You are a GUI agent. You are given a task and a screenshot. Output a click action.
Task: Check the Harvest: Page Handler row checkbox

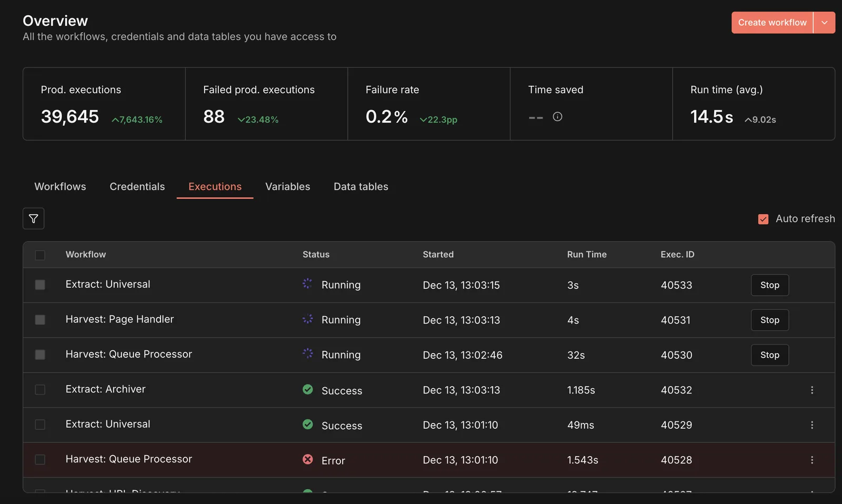(x=40, y=320)
